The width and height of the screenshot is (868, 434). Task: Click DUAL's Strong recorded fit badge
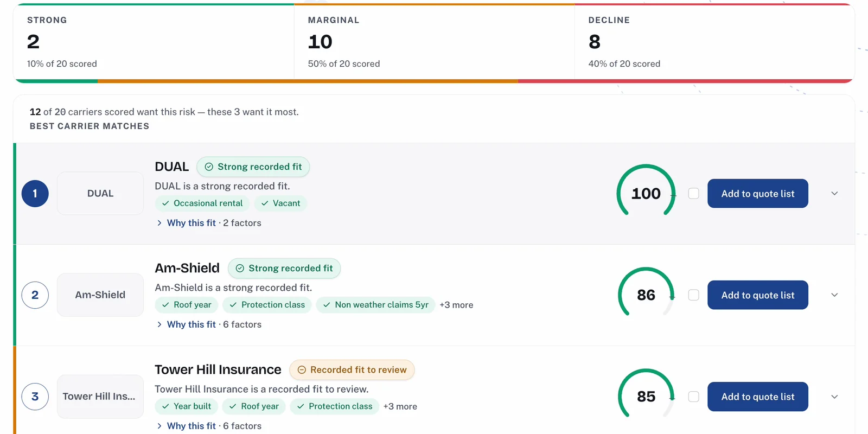(x=253, y=167)
